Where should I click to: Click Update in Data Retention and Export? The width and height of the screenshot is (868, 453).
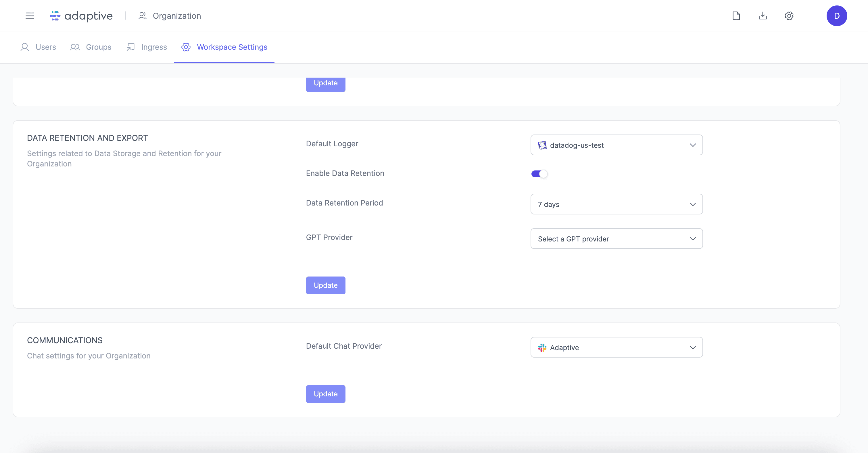click(x=325, y=285)
